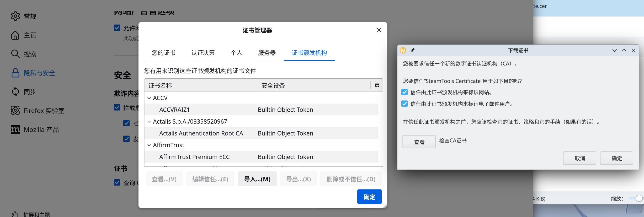Screen dimensions: 644x217
Task: Toggle trust CA to identify email users checkbox
Action: [x=405, y=104]
